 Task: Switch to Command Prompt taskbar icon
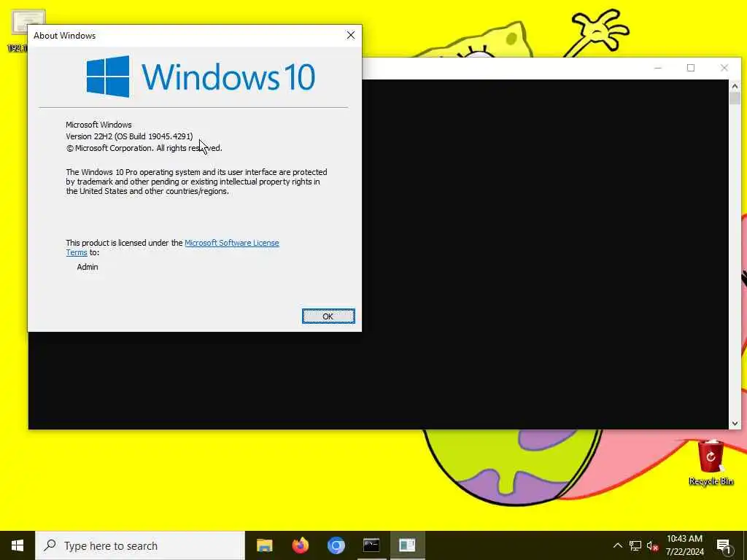click(x=371, y=545)
